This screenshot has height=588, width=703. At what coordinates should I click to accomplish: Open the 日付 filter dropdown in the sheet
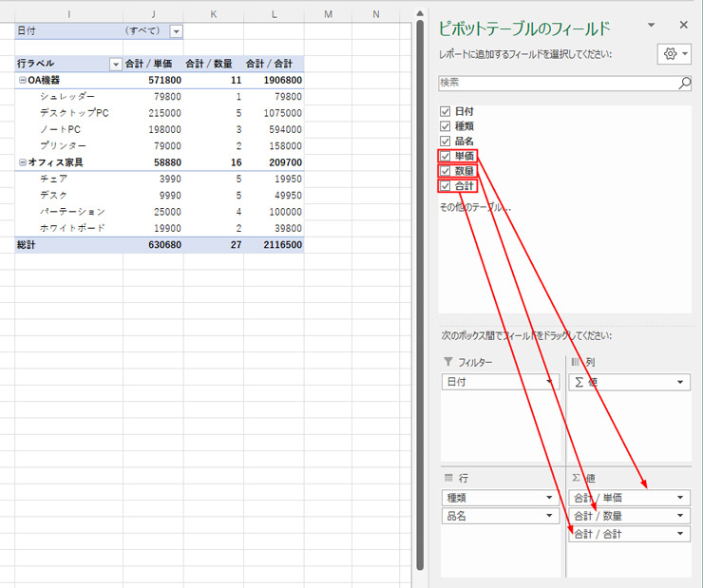(x=175, y=31)
